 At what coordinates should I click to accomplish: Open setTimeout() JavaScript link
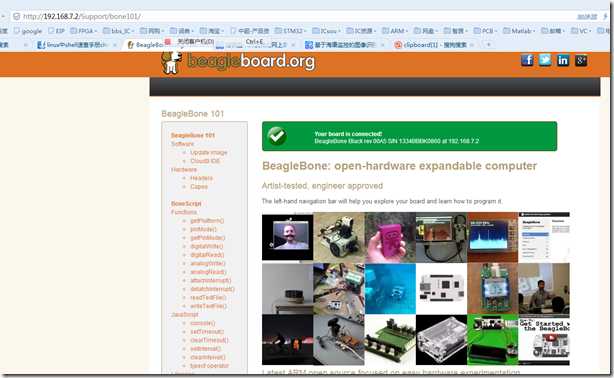pos(207,332)
